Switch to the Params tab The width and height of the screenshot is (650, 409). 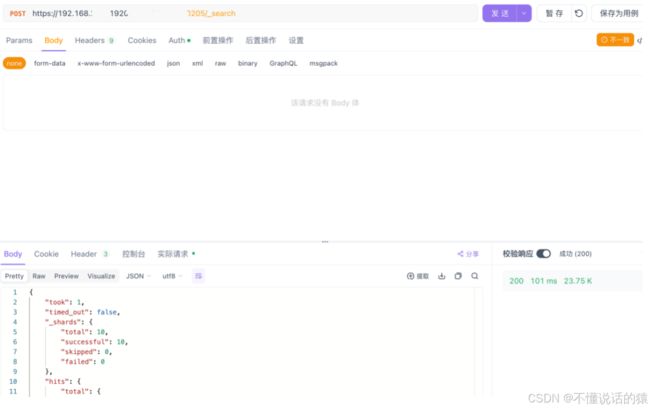(x=19, y=40)
